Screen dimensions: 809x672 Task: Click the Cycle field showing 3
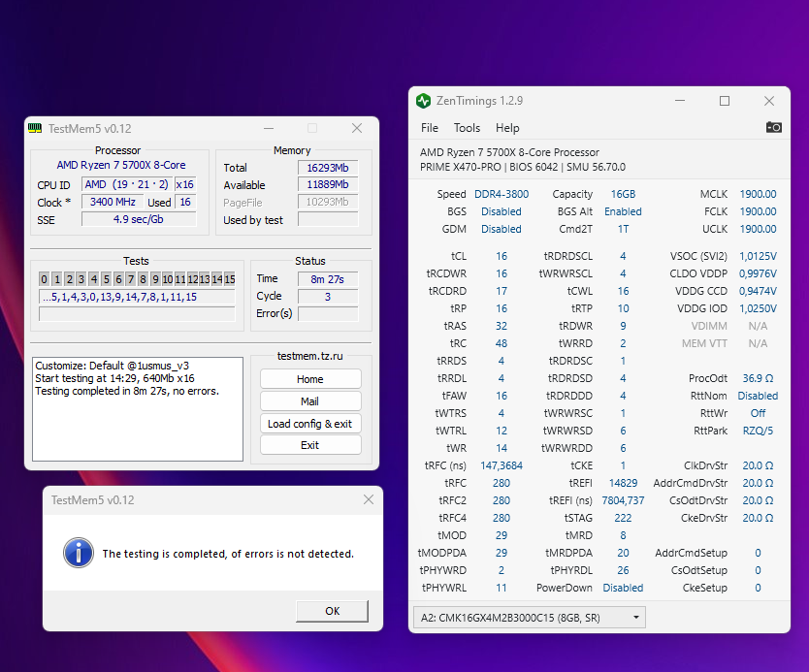(x=328, y=297)
